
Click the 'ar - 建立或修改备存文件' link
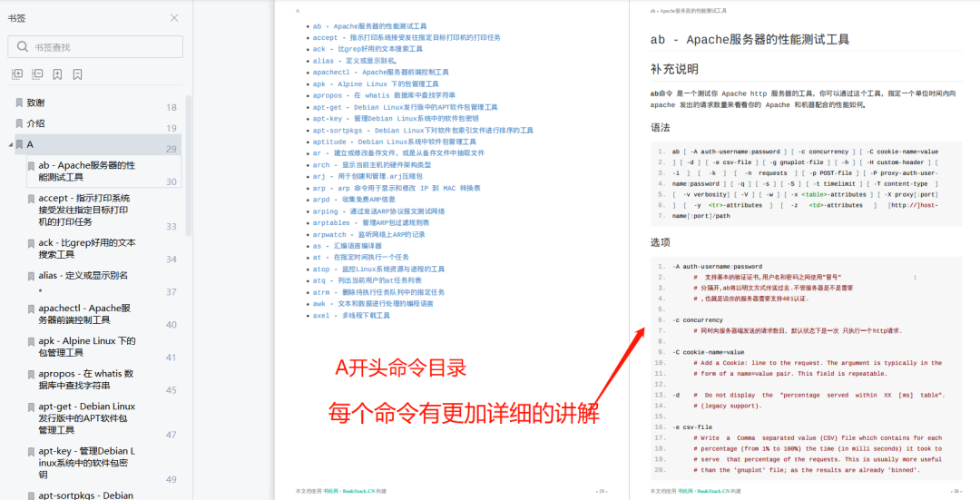398,153
